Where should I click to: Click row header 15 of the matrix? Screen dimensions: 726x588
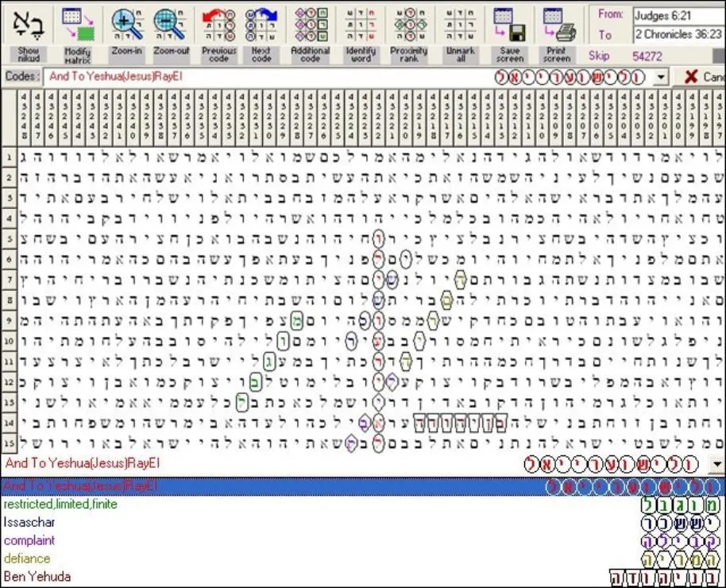(9, 443)
